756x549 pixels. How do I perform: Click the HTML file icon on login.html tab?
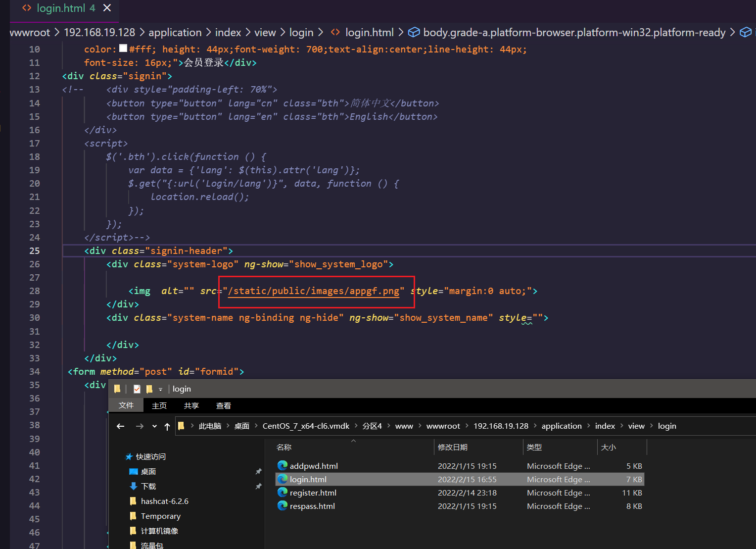coord(27,8)
